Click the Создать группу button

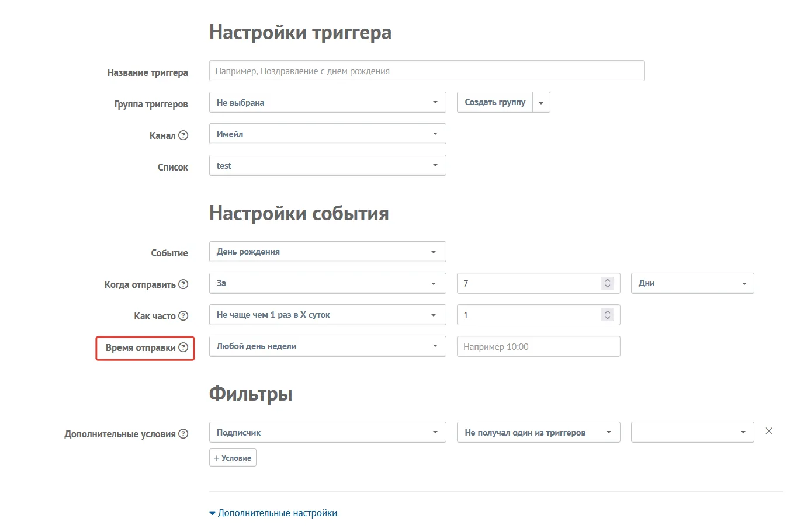coord(495,102)
